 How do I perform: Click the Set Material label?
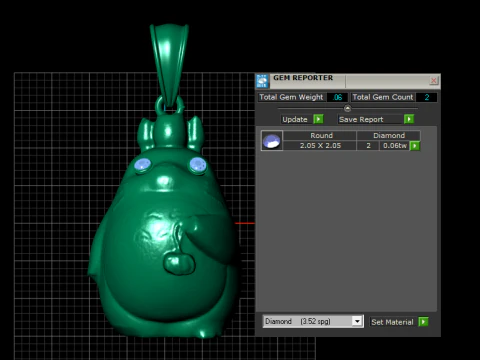[x=392, y=322]
